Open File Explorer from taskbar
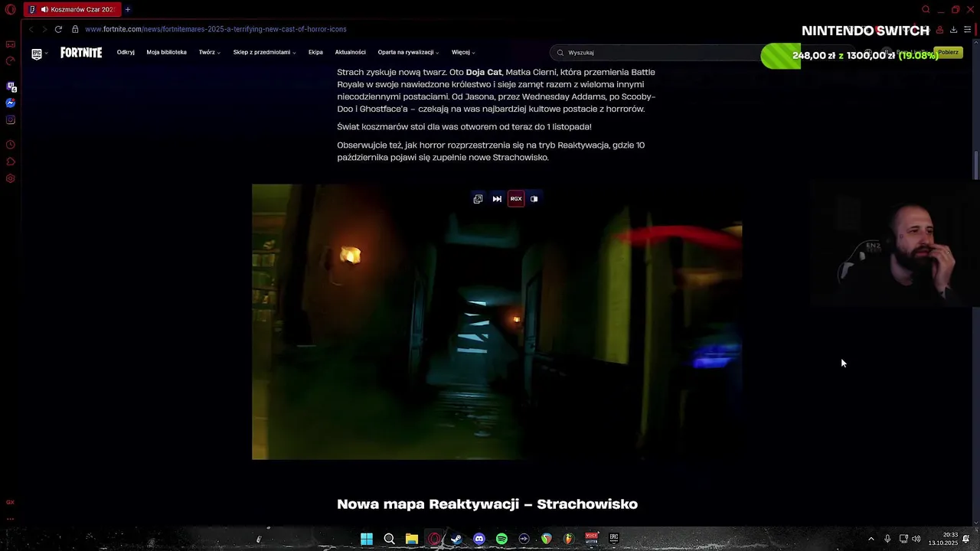 click(412, 539)
